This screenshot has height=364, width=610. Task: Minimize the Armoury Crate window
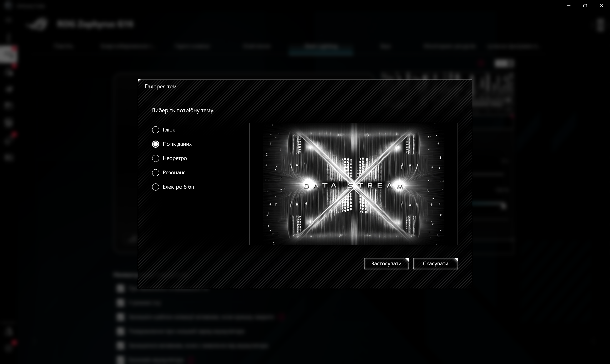coord(569,6)
